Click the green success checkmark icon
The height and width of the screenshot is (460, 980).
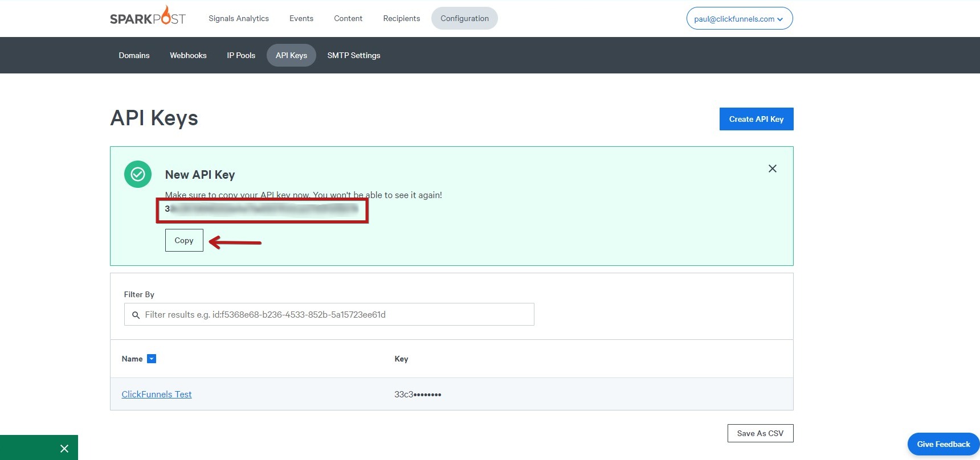(x=138, y=174)
